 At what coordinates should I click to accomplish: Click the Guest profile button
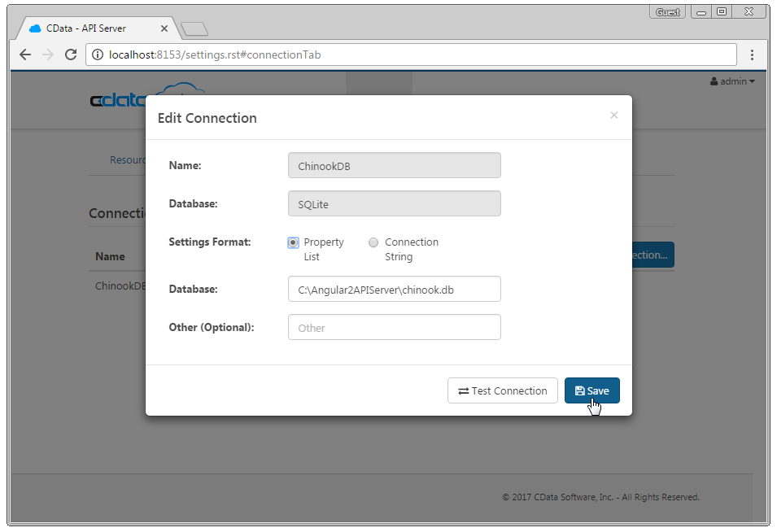point(668,12)
